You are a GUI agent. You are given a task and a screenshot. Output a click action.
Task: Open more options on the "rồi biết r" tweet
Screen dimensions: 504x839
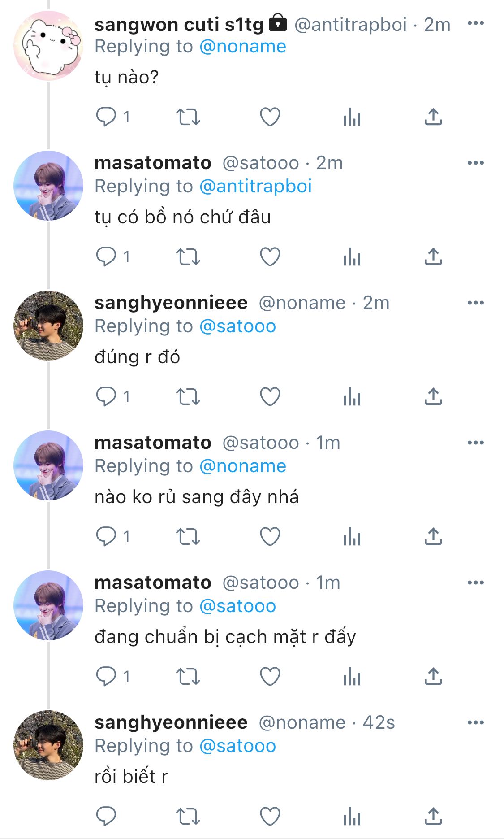tap(475, 722)
